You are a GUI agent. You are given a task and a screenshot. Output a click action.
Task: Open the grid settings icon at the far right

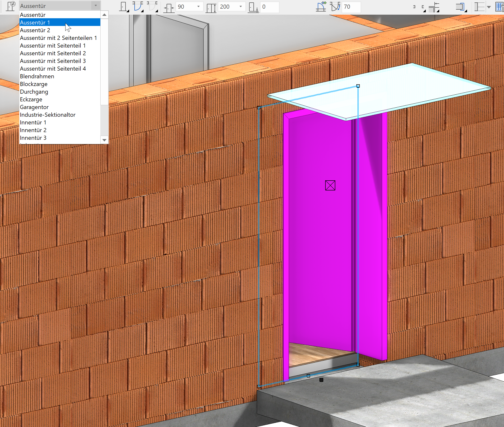point(500,6)
